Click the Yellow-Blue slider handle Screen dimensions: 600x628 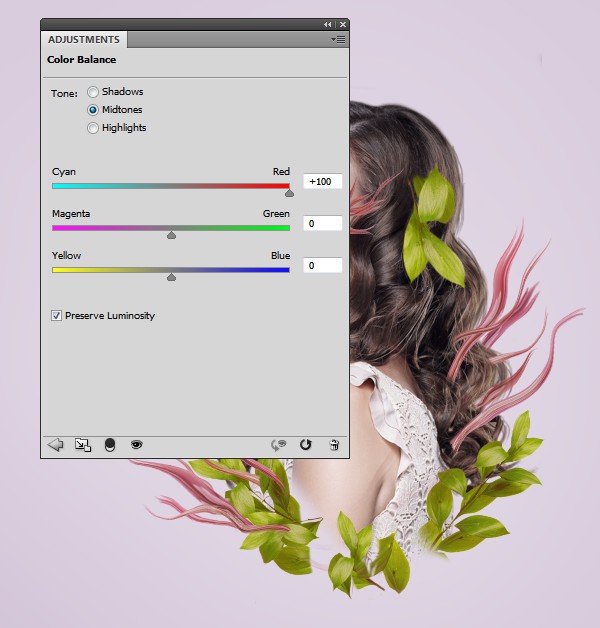171,277
